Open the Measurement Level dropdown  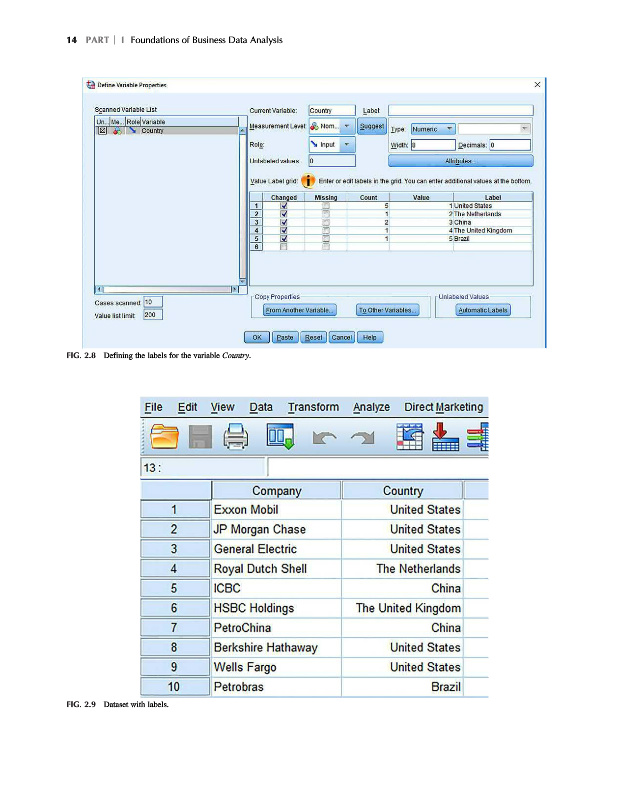348,128
